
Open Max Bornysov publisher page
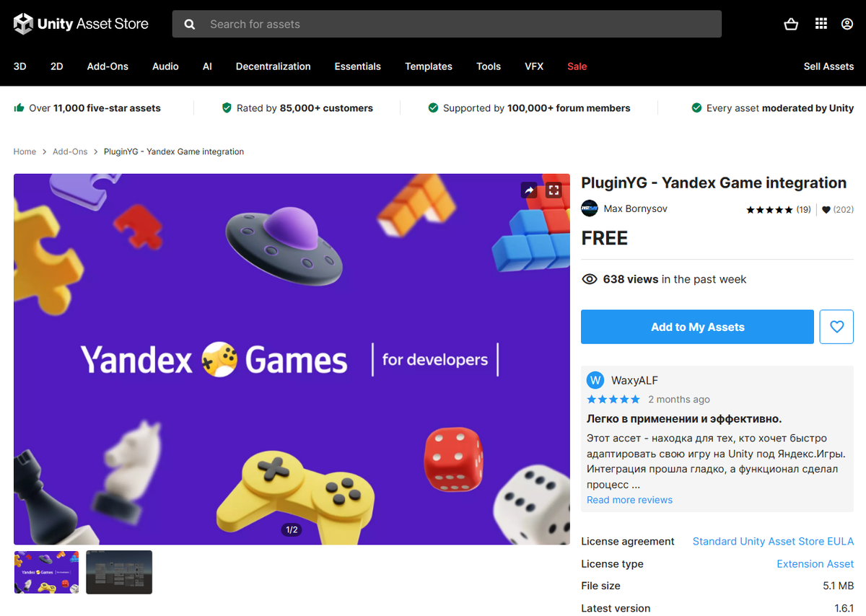click(x=635, y=208)
